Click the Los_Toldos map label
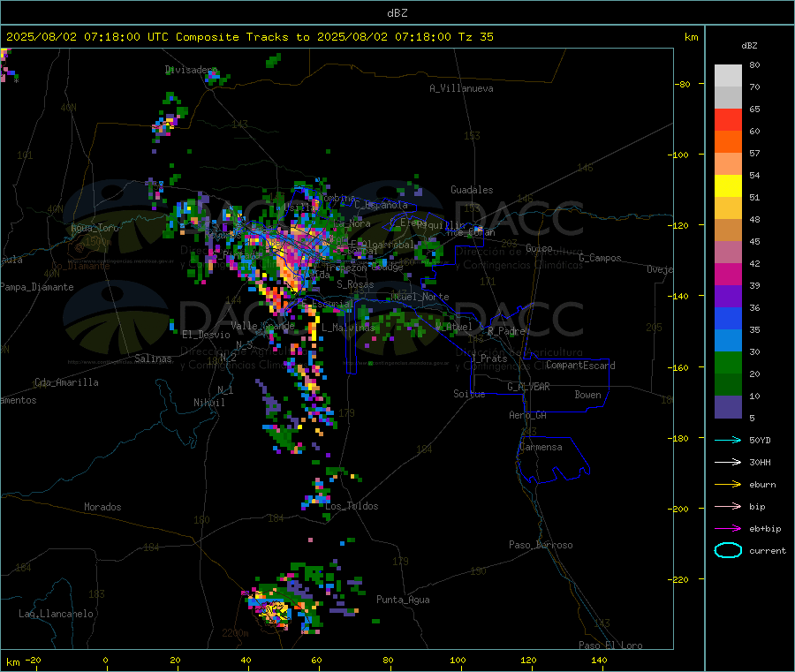The width and height of the screenshot is (795, 672). 352,506
